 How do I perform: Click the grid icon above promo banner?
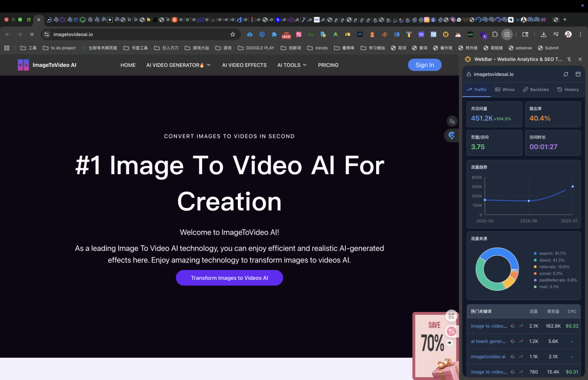click(451, 316)
